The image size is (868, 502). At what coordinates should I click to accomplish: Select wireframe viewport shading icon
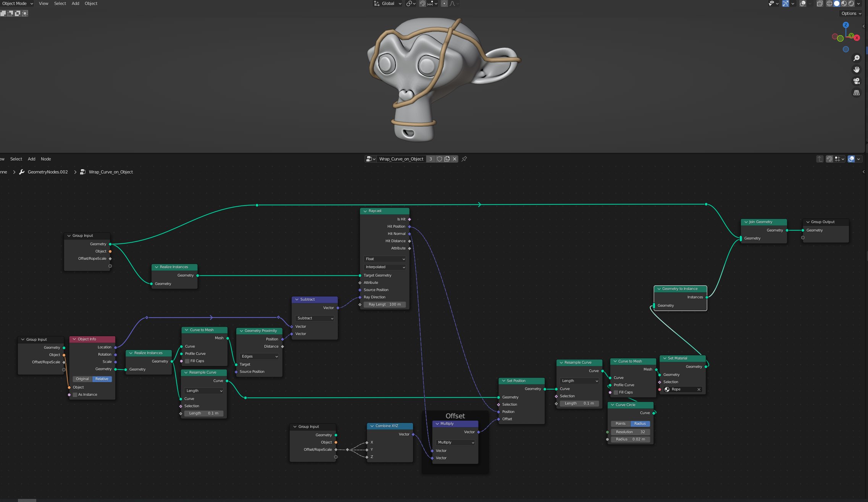pyautogui.click(x=829, y=3)
